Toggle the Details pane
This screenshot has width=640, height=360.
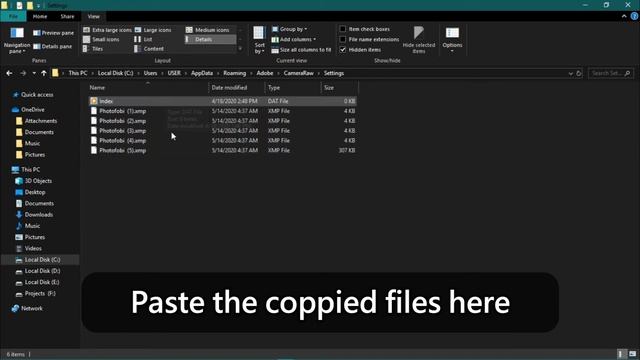click(53, 47)
